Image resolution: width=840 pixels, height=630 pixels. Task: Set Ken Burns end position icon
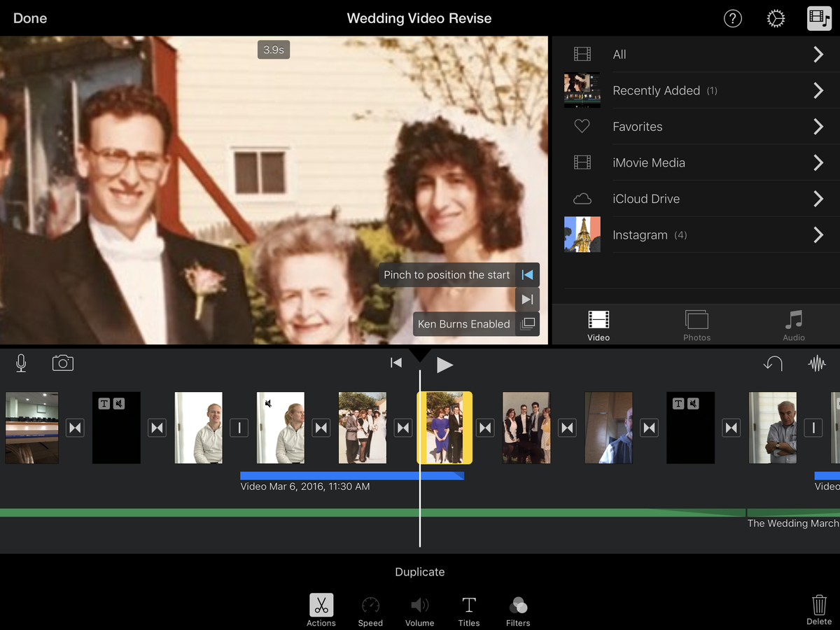pyautogui.click(x=528, y=300)
